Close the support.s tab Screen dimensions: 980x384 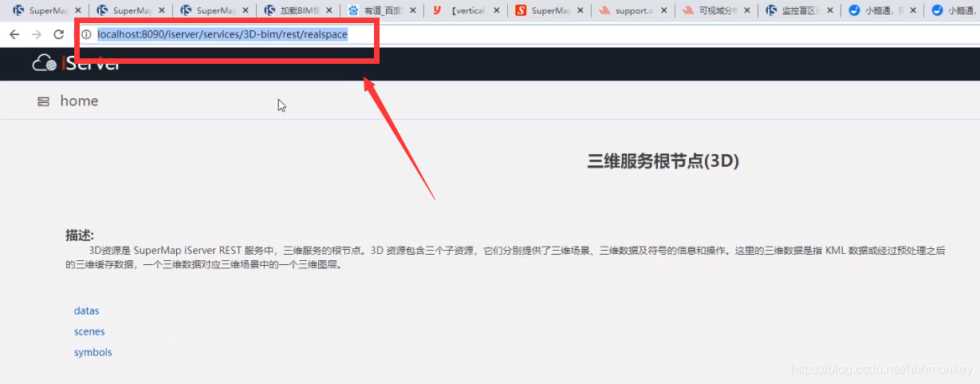(x=664, y=11)
